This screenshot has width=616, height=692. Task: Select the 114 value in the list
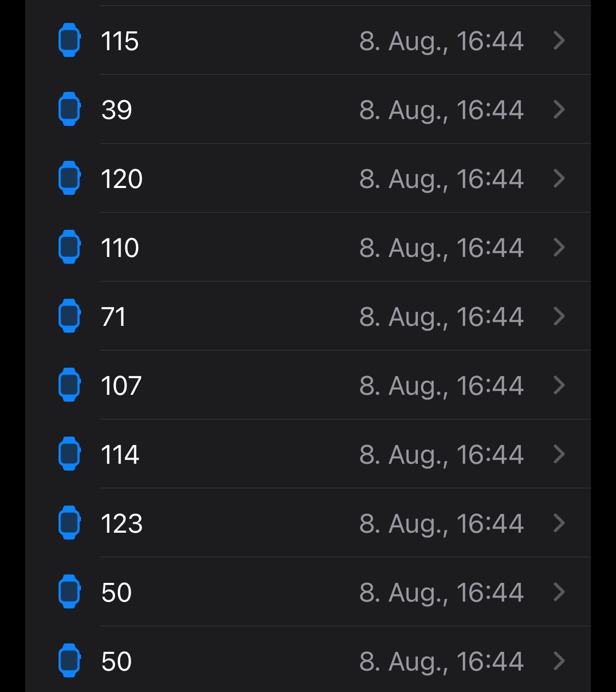120,454
